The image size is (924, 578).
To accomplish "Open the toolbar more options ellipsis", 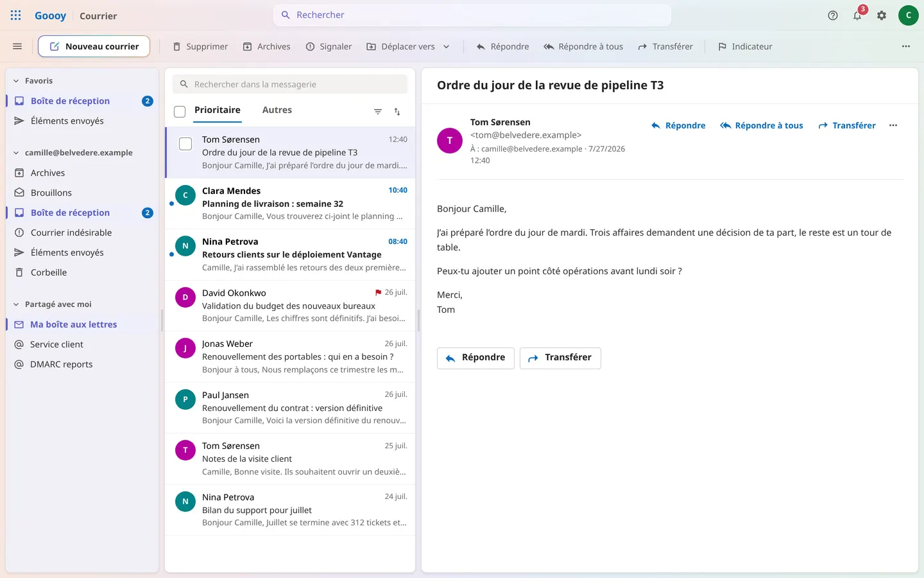I will tap(906, 46).
